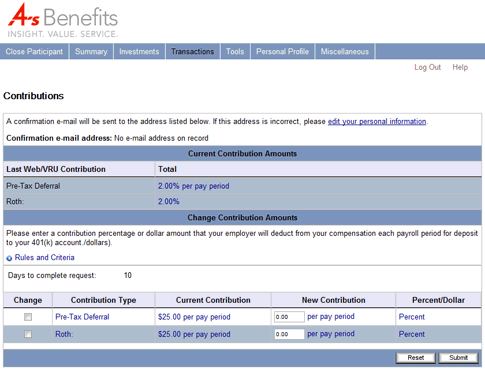The width and height of the screenshot is (485, 376).
Task: Focus the Roth new contribution input field
Action: tap(289, 334)
